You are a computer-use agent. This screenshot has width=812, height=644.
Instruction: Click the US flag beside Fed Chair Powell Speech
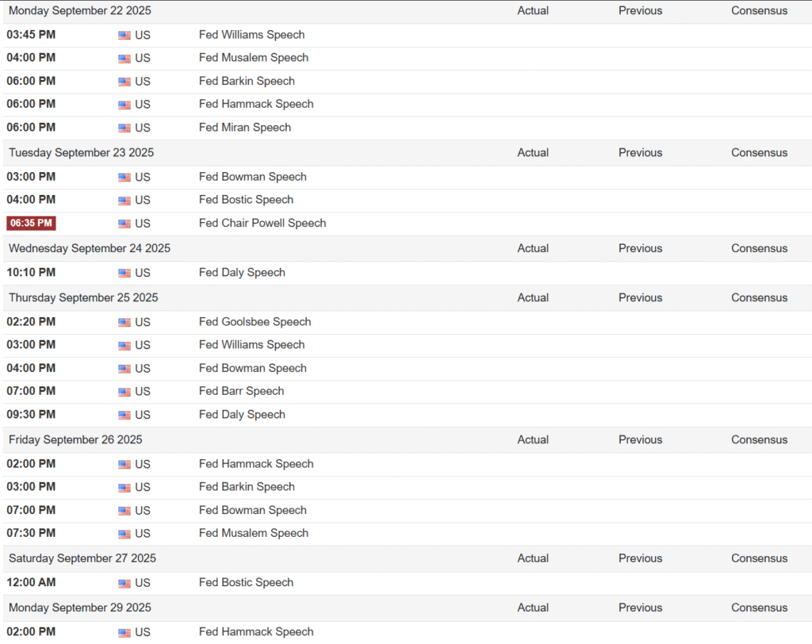coord(124,224)
